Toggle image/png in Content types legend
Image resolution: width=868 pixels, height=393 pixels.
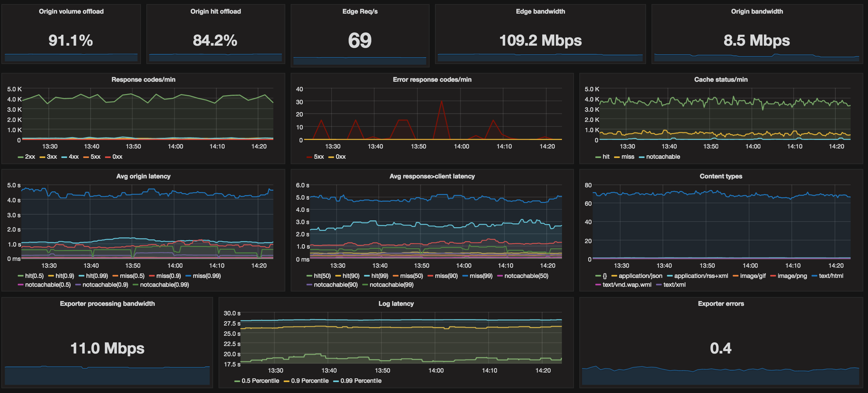[792, 276]
